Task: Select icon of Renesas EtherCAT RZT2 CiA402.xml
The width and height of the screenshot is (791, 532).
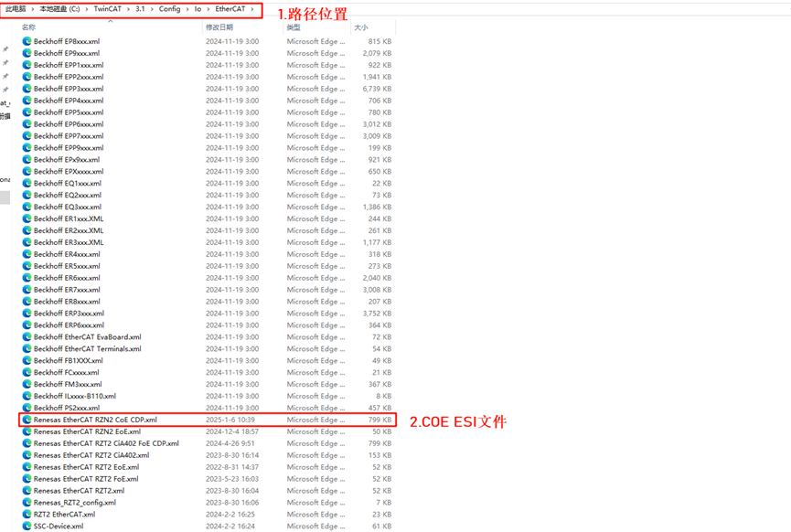Action: (x=27, y=455)
